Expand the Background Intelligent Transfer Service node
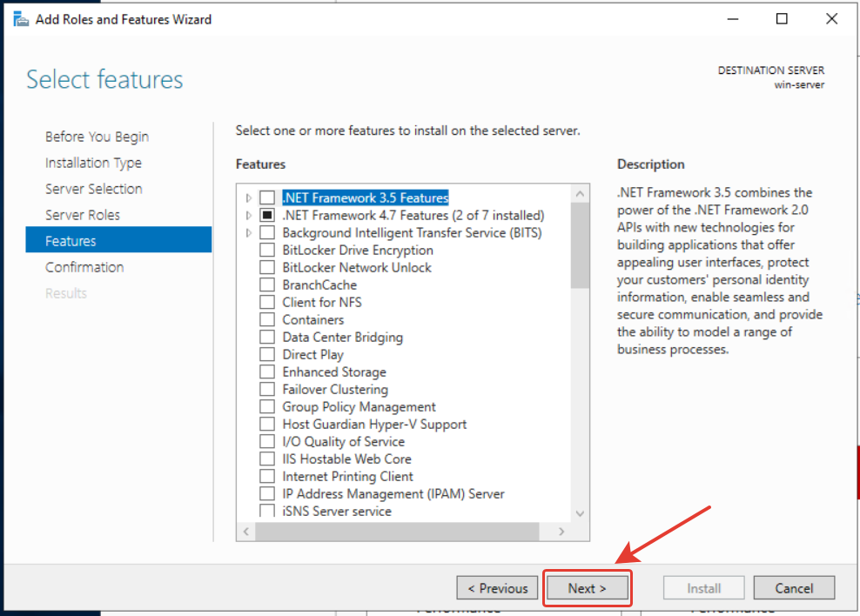 [x=248, y=233]
